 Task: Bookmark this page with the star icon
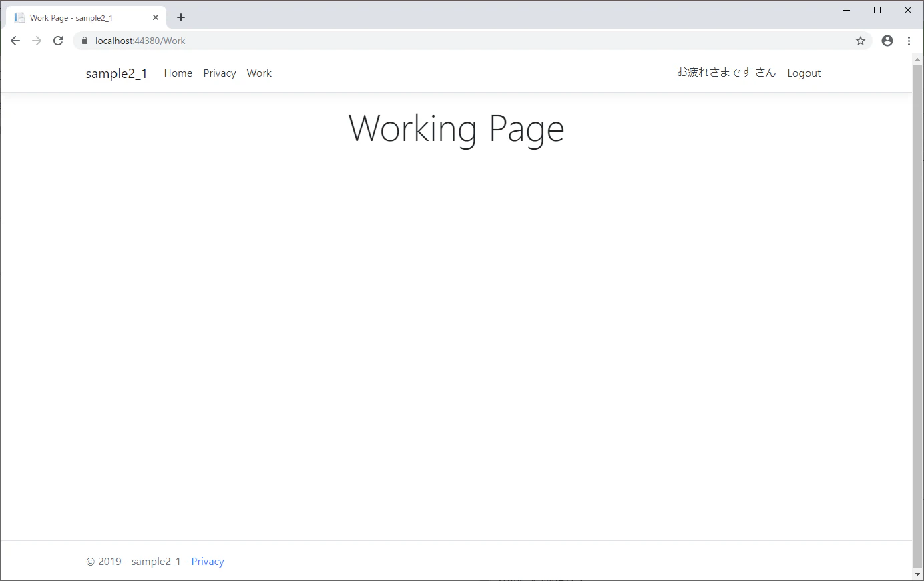click(x=861, y=41)
